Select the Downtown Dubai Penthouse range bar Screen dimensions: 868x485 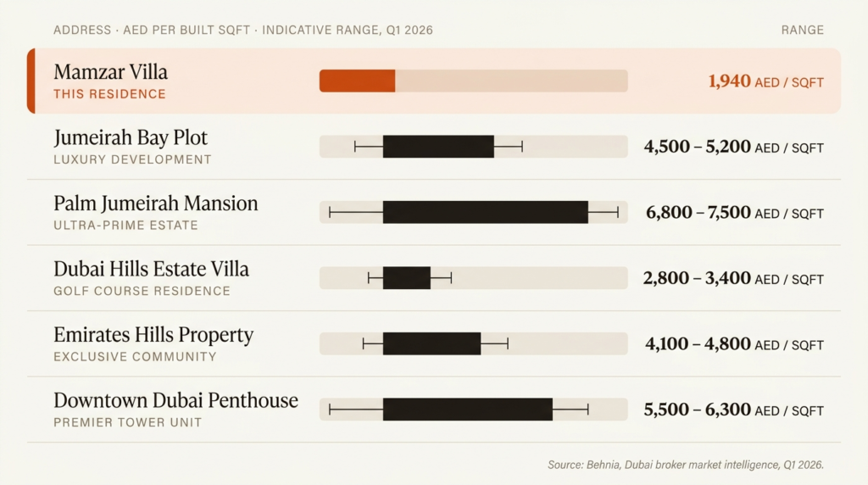(x=468, y=410)
